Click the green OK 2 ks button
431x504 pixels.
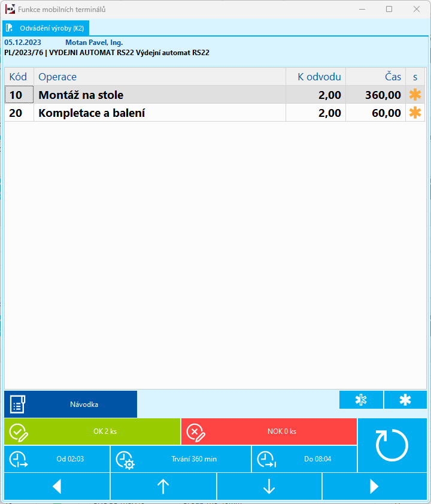92,431
